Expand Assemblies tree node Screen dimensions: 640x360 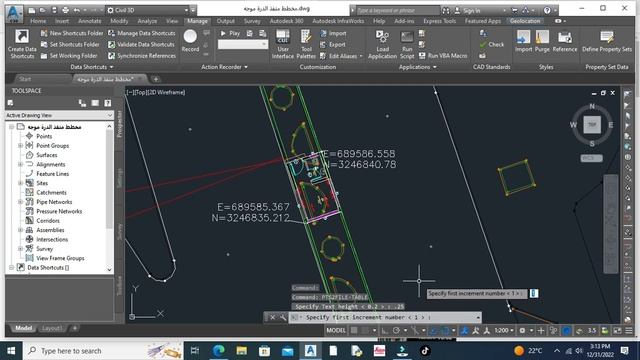(x=20, y=230)
